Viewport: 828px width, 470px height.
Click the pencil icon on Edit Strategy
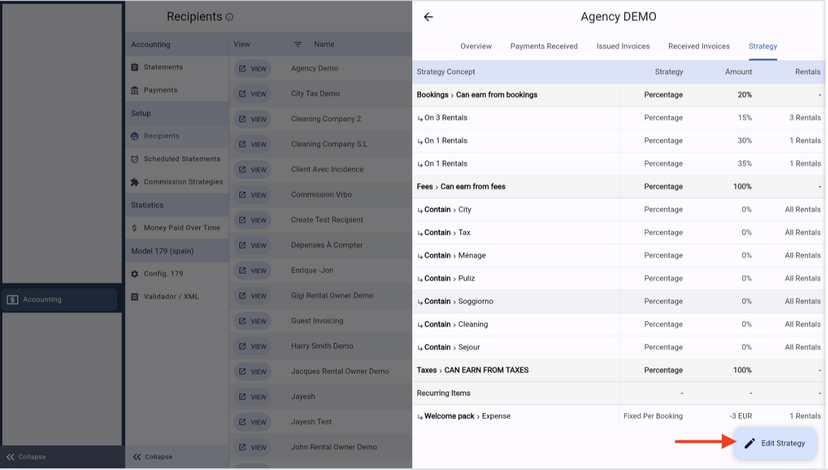(x=750, y=443)
